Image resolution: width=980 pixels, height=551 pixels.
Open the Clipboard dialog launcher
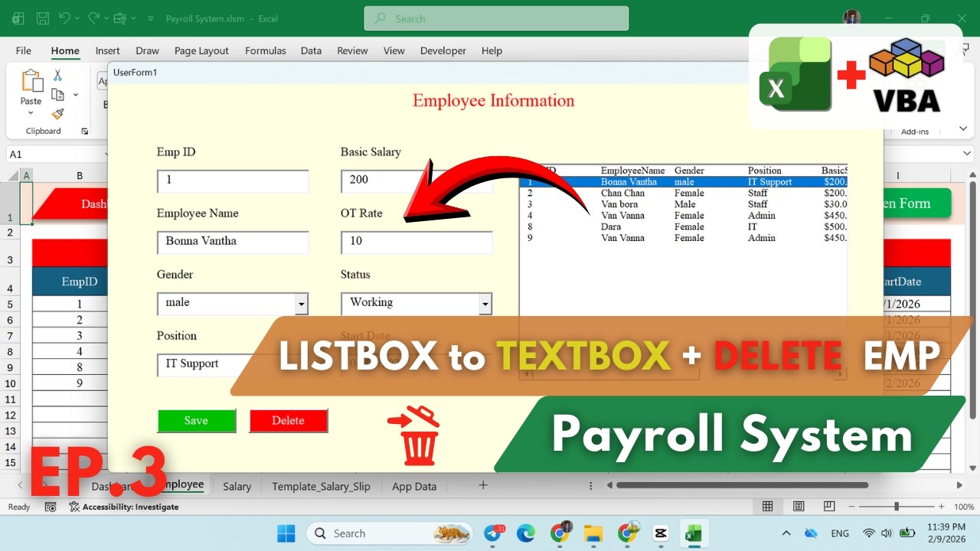[85, 131]
